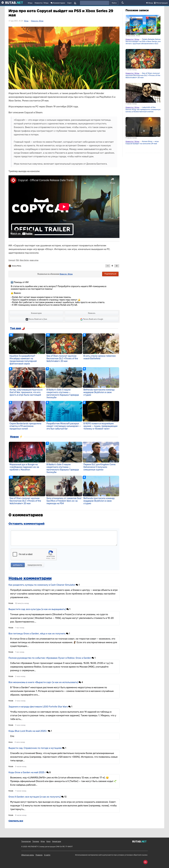The image size is (169, 868).
Task: Open Актер, озвучивавший Кратоса article thumbnail
Action: pyautogui.click(x=27, y=377)
